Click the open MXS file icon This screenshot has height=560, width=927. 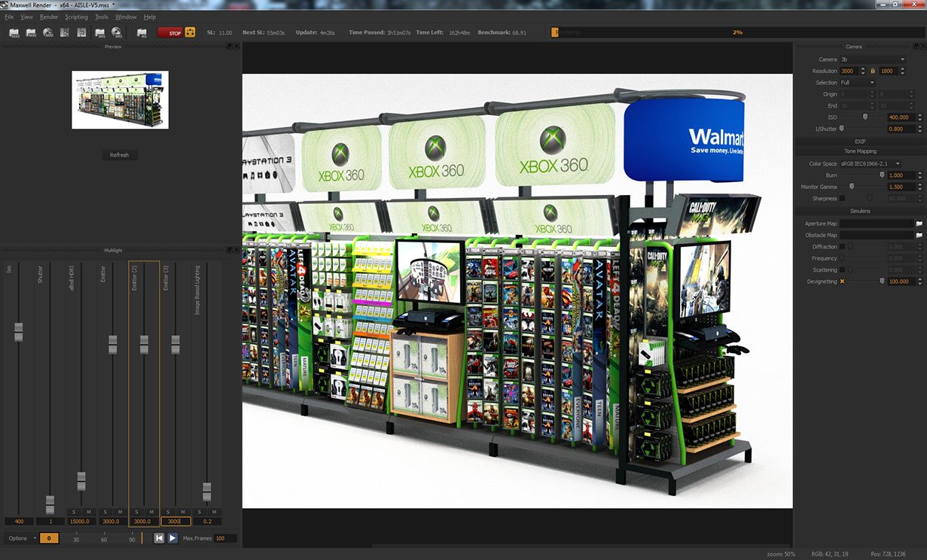click(14, 32)
